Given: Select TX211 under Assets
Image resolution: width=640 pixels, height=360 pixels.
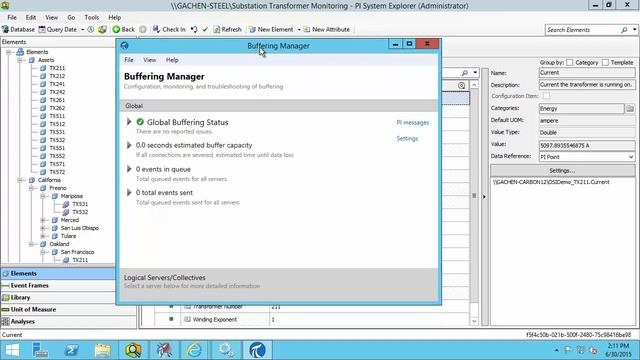Looking at the screenshot, I should (57, 68).
